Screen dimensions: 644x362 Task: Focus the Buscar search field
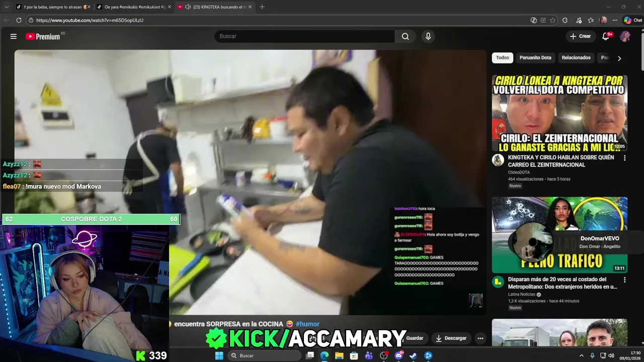(305, 36)
